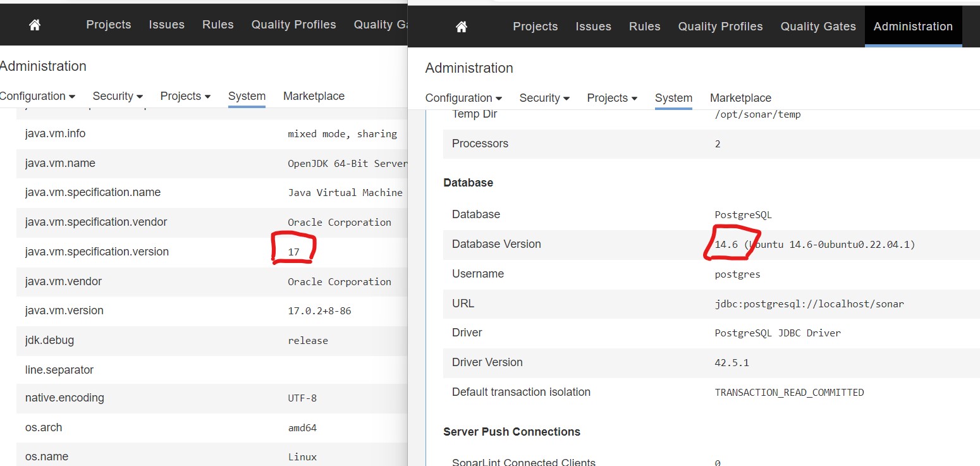Screen dimensions: 980x466
Task: Click the Administration menu item in top navigation
Action: click(x=913, y=26)
